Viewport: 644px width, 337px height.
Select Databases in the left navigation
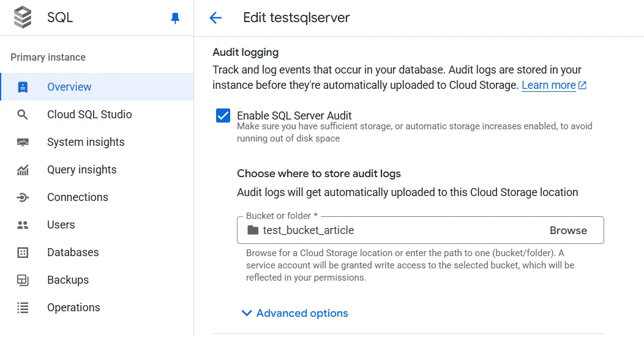point(73,252)
